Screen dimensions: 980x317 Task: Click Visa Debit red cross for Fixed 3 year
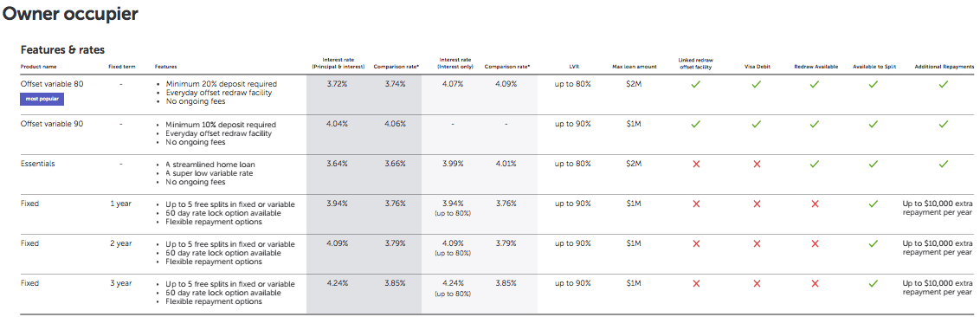point(757,283)
